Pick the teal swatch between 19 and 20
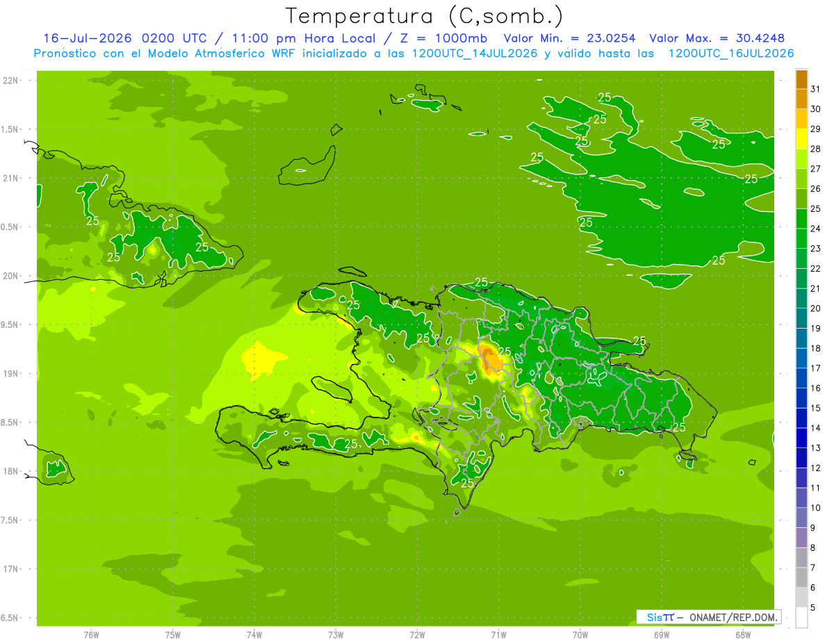The image size is (834, 644). click(x=801, y=318)
